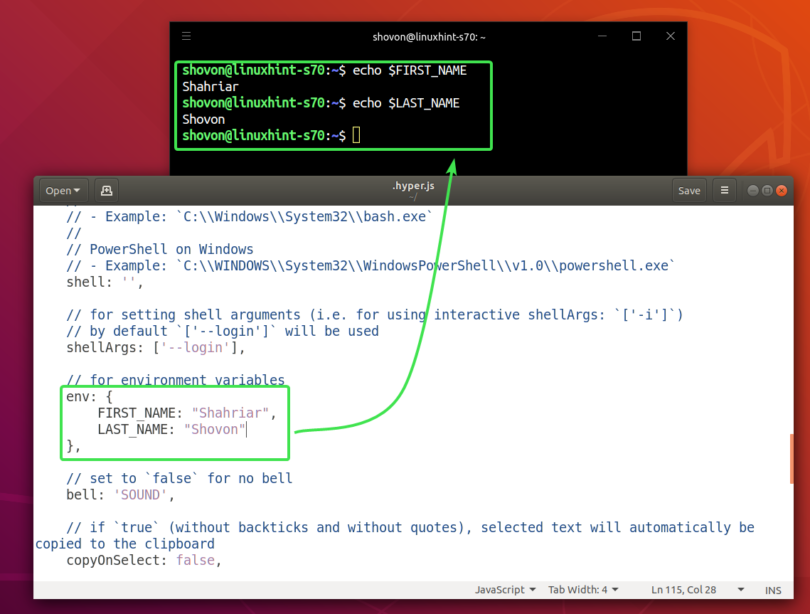Maximize the Hyper terminal window
This screenshot has width=810, height=614.
(x=636, y=36)
